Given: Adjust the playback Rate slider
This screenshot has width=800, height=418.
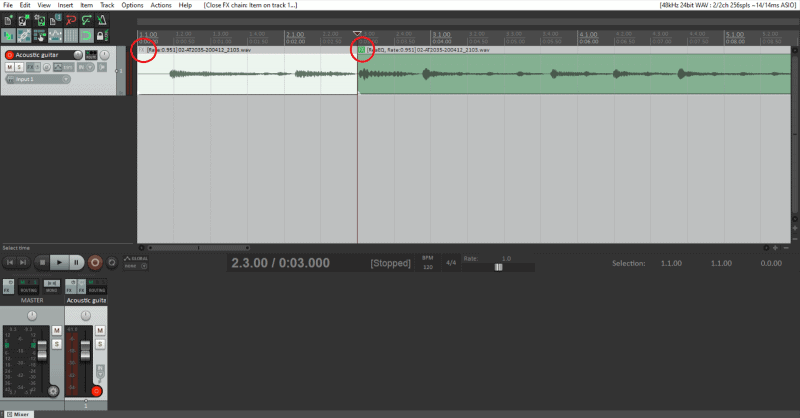Looking at the screenshot, I should 498,267.
